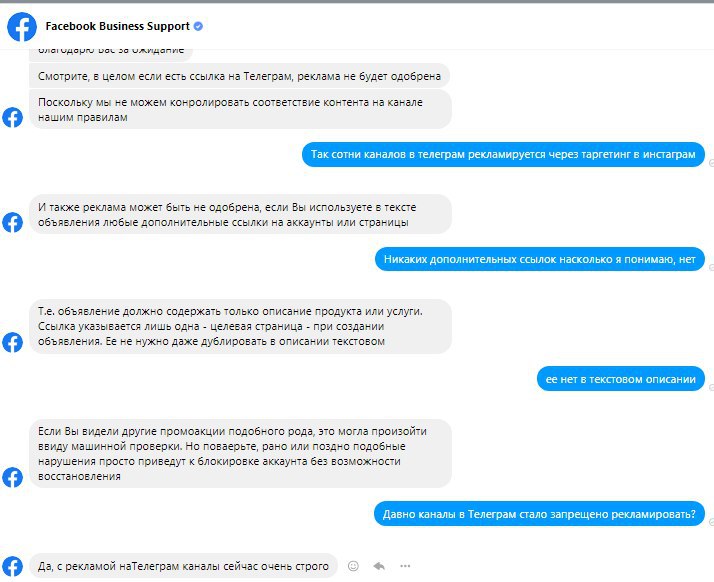Click the Facebook logo in the chat header
The width and height of the screenshot is (714, 582).
(x=22, y=27)
